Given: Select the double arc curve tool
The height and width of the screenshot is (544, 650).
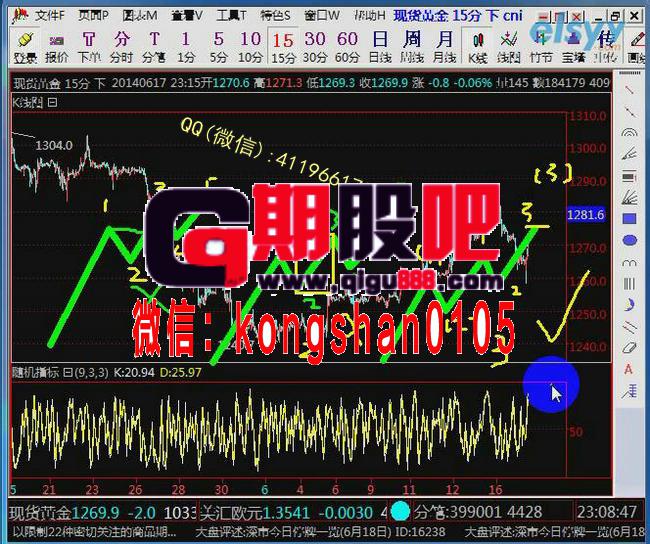Looking at the screenshot, I should tap(629, 262).
